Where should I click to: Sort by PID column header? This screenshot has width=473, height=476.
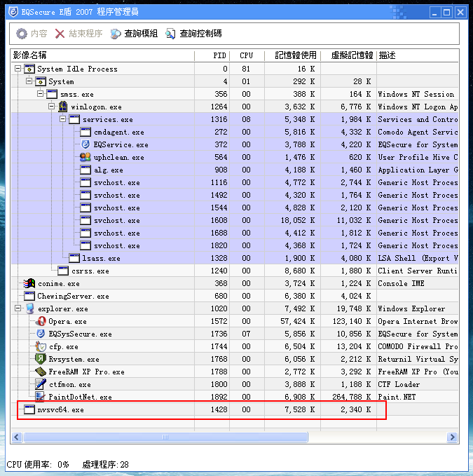212,55
